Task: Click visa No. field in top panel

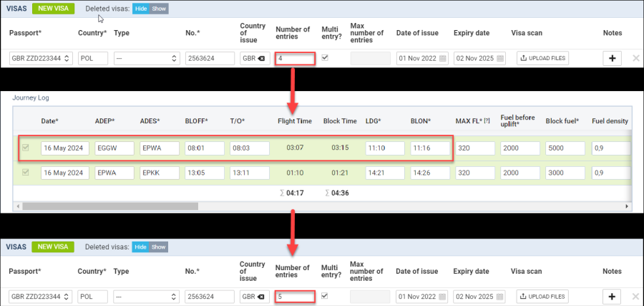Action: click(x=210, y=58)
